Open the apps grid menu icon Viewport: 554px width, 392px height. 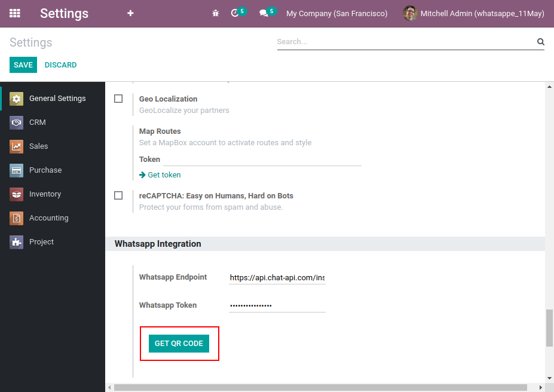(x=14, y=13)
